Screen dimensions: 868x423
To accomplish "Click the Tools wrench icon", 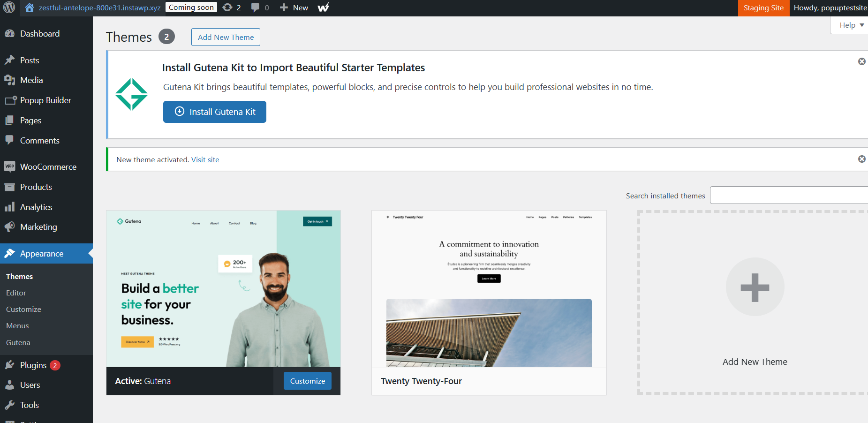I will click(x=10, y=405).
